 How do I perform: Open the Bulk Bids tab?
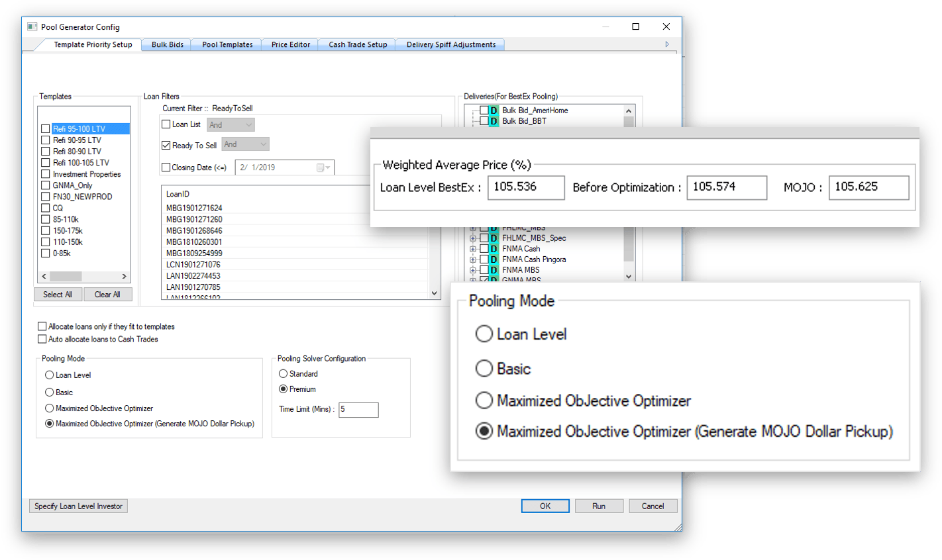[167, 44]
